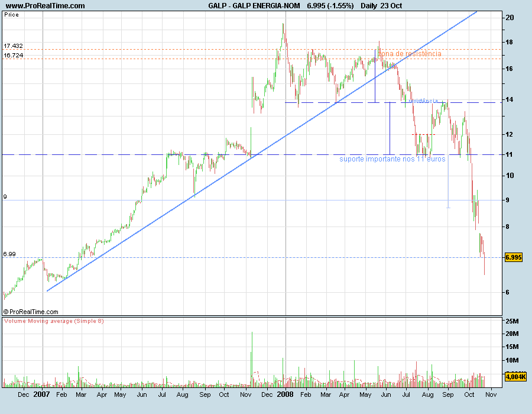Click the 14 mark on price axis
The height and width of the screenshot is (414, 532).
pyautogui.click(x=510, y=100)
